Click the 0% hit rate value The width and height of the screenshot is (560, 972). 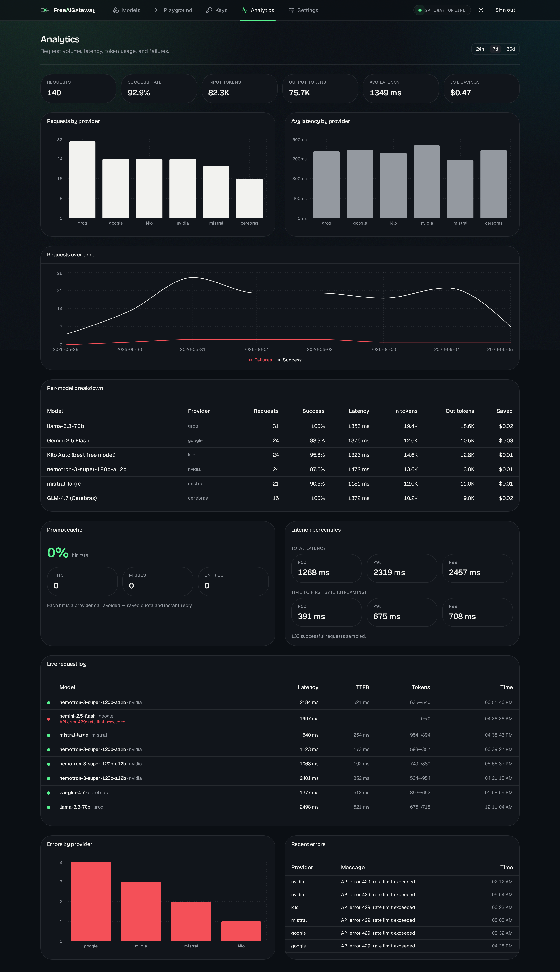pyautogui.click(x=58, y=553)
